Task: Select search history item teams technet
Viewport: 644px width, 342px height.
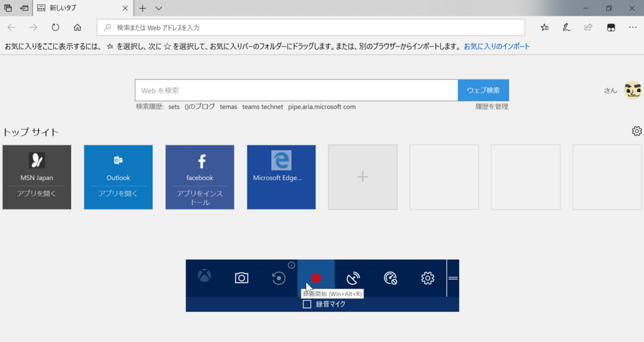Action: tap(262, 107)
